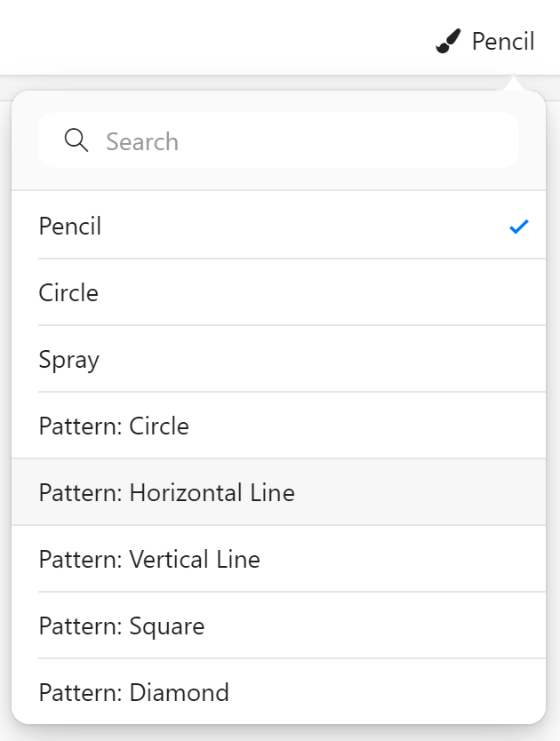The height and width of the screenshot is (741, 560).
Task: Choose Pattern: Diamond at the list bottom
Action: click(x=278, y=691)
